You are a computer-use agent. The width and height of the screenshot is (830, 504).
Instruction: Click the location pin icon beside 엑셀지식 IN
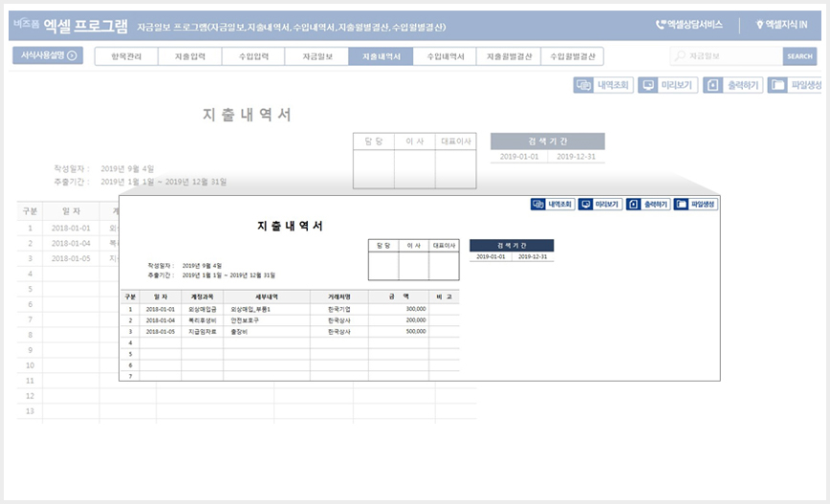(759, 24)
